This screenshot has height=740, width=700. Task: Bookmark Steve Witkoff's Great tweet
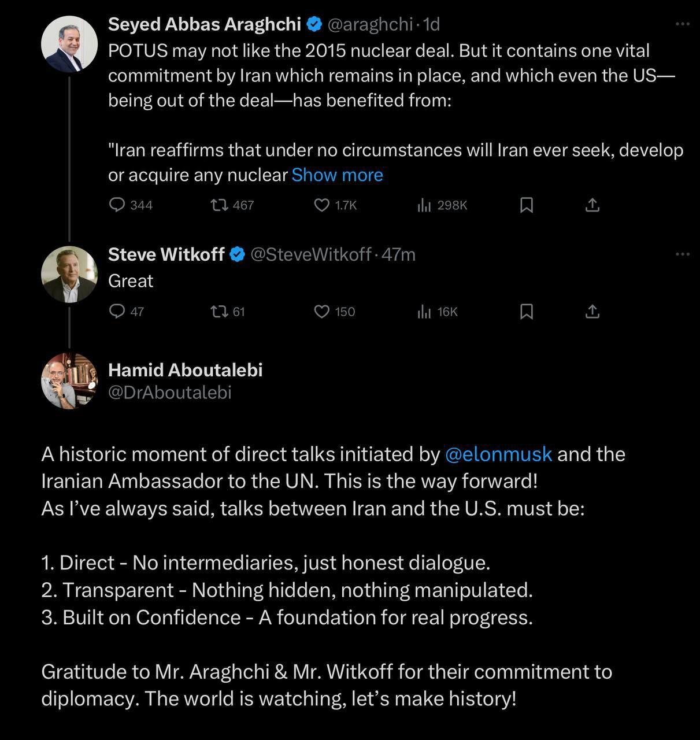(x=527, y=312)
